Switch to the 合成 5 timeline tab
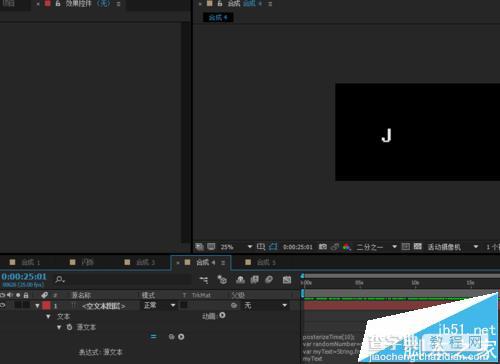500x364 pixels. pos(260,262)
